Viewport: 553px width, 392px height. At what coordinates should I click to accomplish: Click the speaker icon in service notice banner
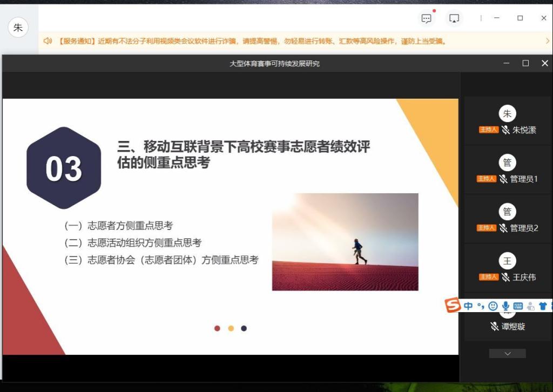[48, 41]
